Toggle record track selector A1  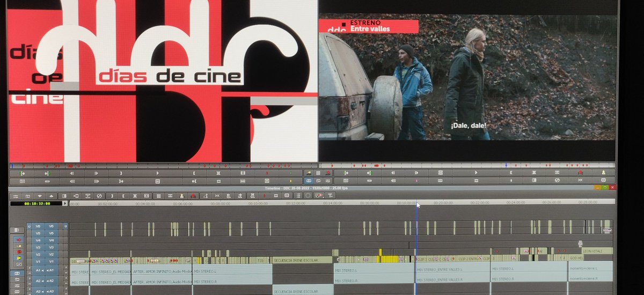pos(52,270)
